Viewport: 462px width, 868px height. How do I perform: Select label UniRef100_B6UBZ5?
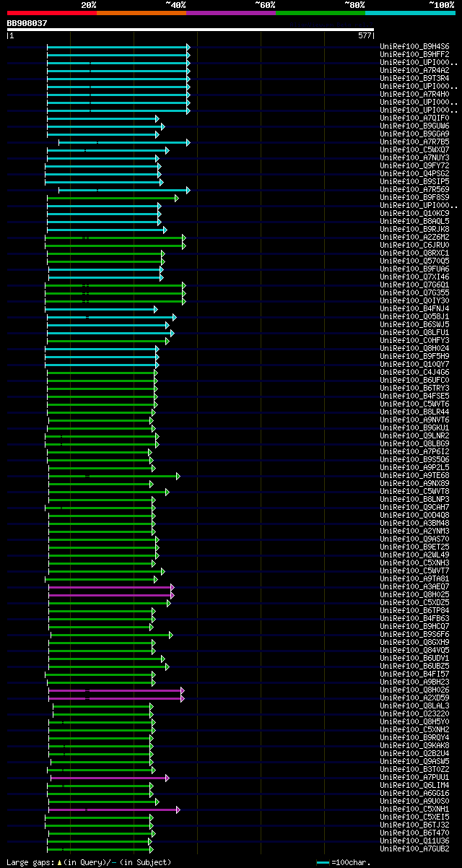tap(414, 666)
